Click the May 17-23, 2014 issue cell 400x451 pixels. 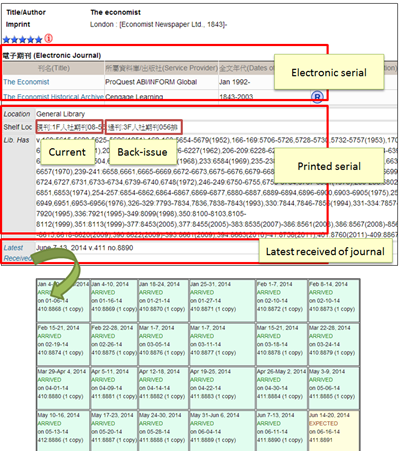pyautogui.click(x=114, y=431)
